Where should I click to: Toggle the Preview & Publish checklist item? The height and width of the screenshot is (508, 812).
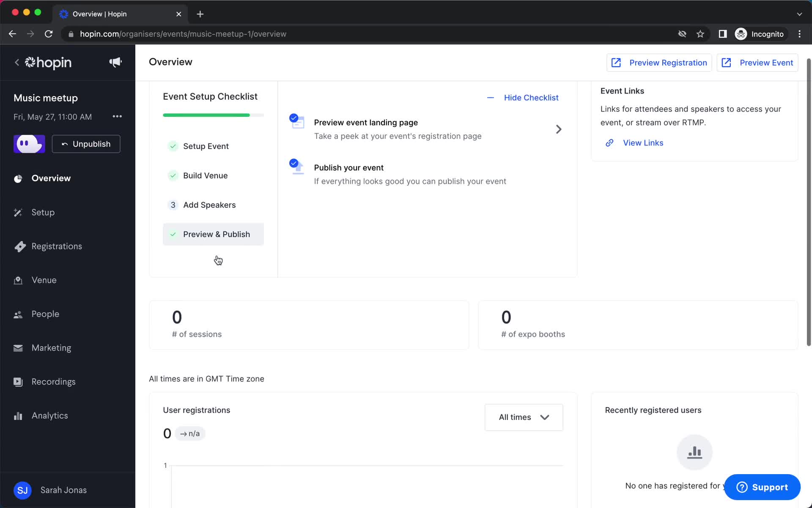216,234
